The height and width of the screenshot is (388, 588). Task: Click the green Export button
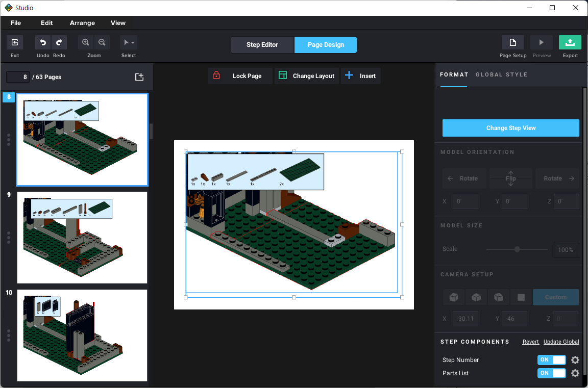(x=570, y=42)
